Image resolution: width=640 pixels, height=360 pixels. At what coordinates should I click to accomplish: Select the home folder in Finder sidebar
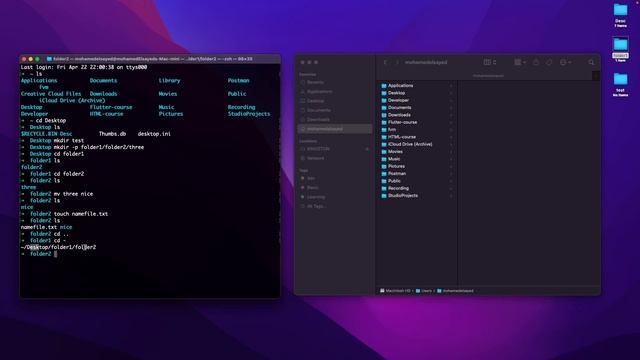[x=335, y=129]
